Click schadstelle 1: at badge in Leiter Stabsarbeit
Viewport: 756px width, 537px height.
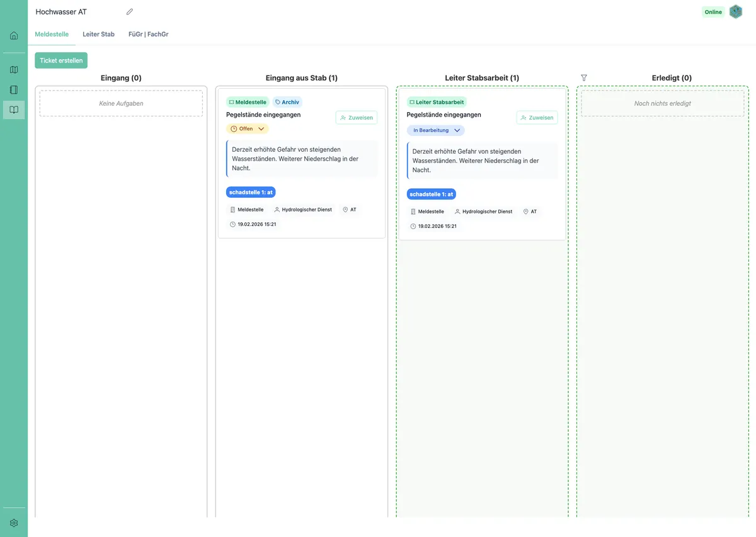(432, 194)
